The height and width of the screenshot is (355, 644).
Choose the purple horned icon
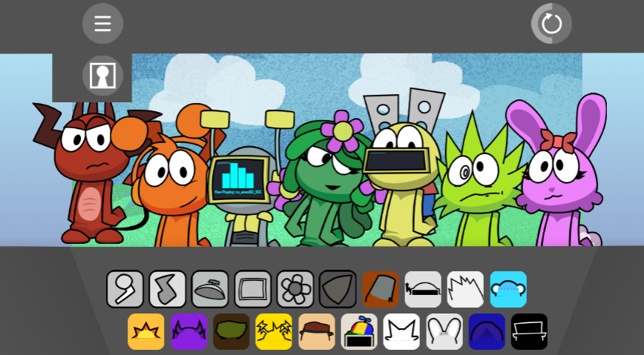coord(189,331)
